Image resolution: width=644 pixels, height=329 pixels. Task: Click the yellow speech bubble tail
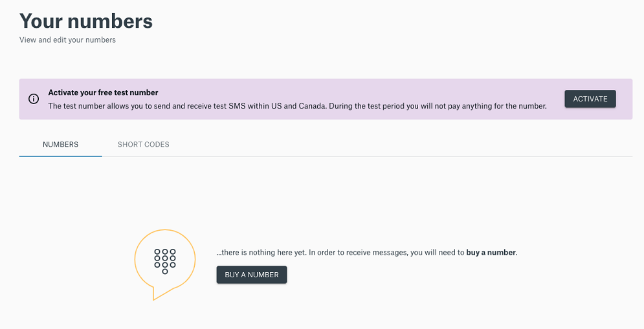160,293
